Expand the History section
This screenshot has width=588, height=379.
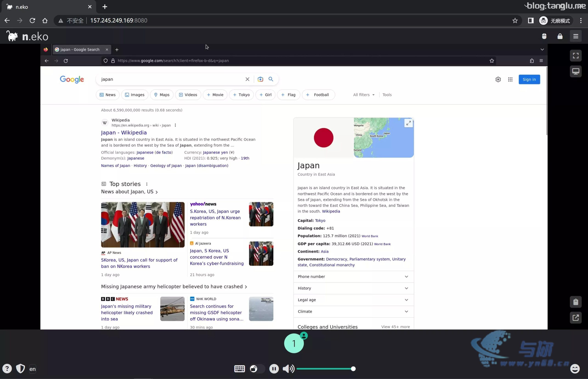click(x=353, y=288)
